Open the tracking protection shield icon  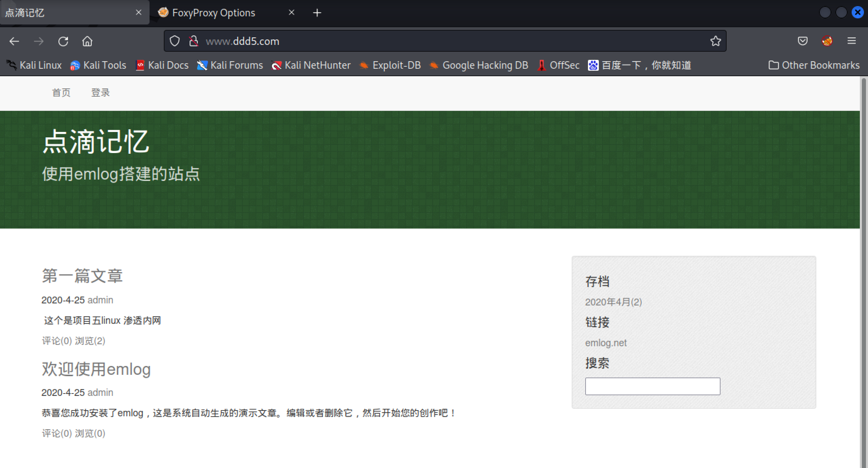pyautogui.click(x=175, y=41)
